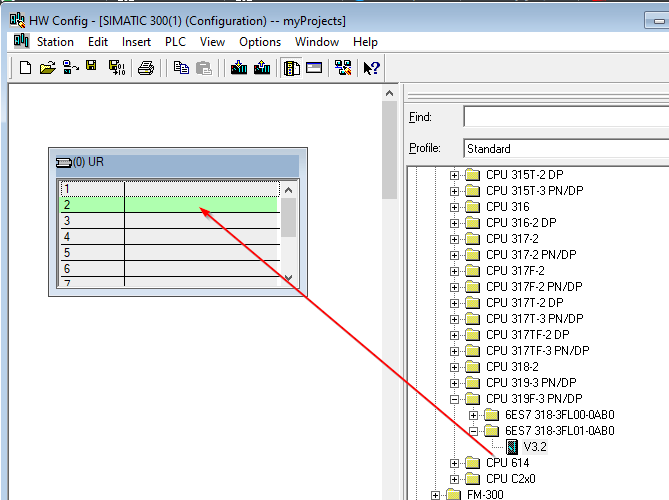This screenshot has width=669, height=500.
Task: Select the CPU 317T-2 DP tree item
Action: click(524, 303)
